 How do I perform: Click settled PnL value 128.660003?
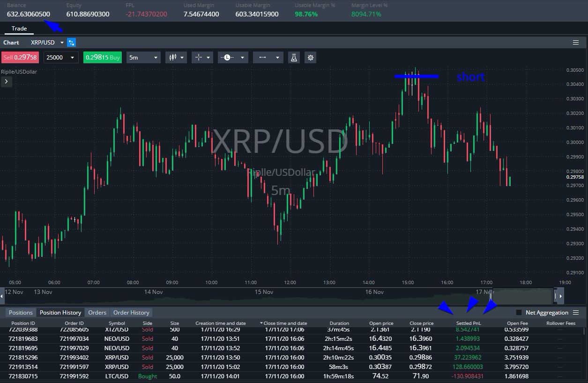point(469,367)
